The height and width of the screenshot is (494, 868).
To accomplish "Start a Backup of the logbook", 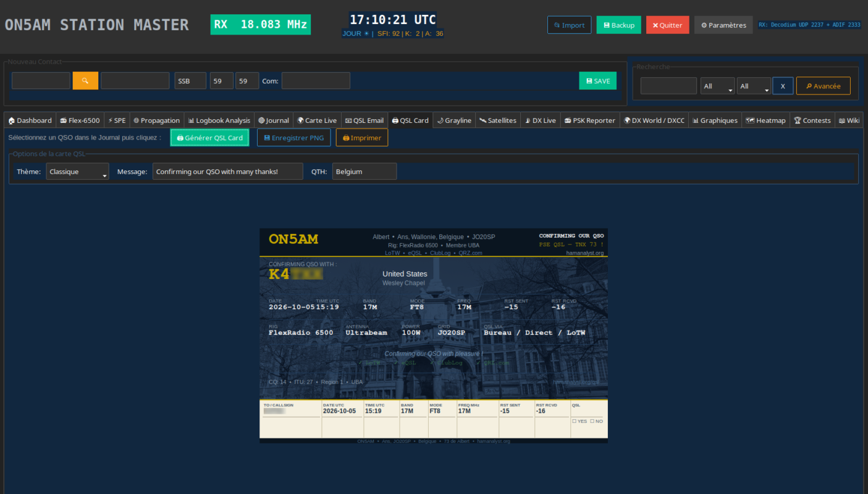I will (x=618, y=25).
